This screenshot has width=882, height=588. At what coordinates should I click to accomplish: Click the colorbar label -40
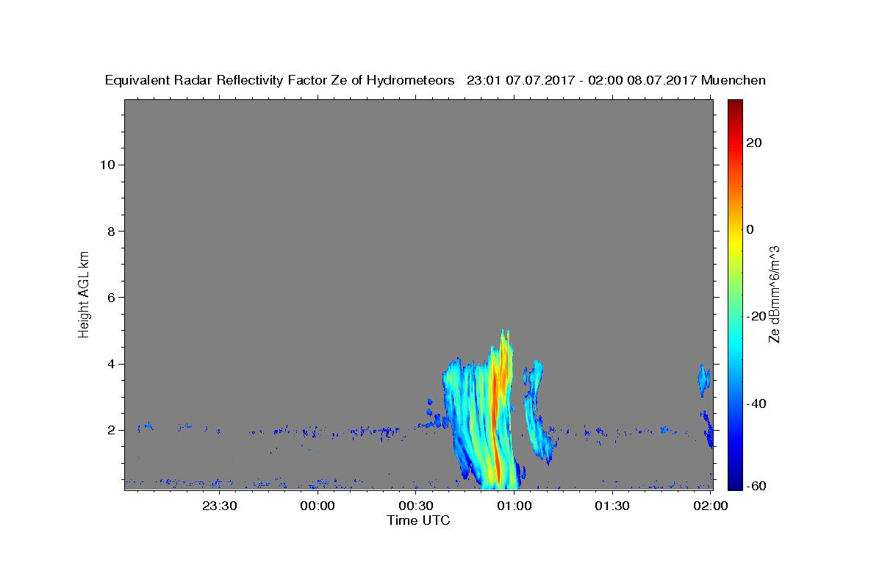coord(756,404)
